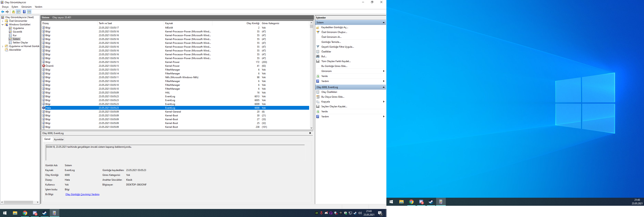Viewport: 644px width, 217px height.
Task: Choose 'Özel Görünüm Oluştur...' filter action
Action: (x=334, y=32)
